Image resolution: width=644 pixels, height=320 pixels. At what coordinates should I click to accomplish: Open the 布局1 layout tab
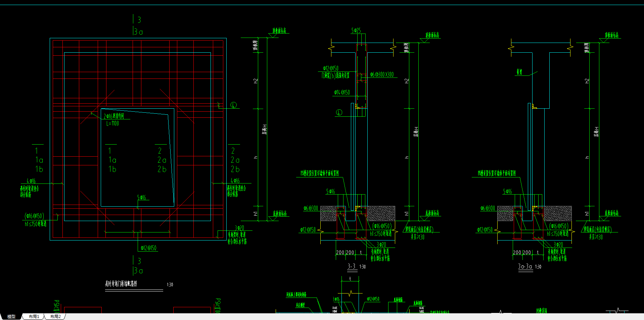click(x=34, y=317)
